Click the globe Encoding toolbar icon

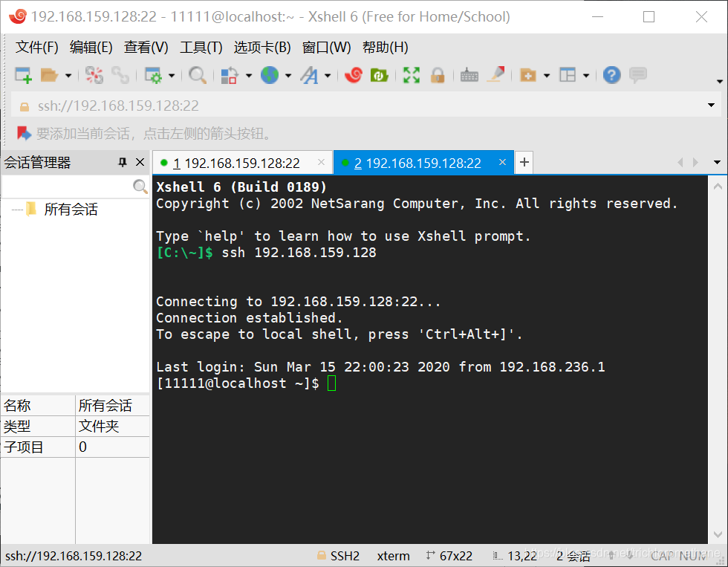click(x=270, y=75)
